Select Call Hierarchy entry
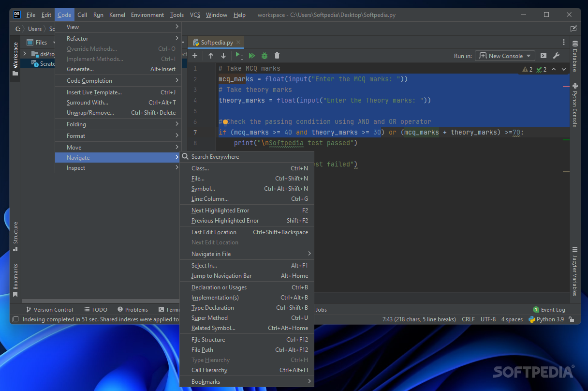This screenshot has width=588, height=391. tap(247, 370)
